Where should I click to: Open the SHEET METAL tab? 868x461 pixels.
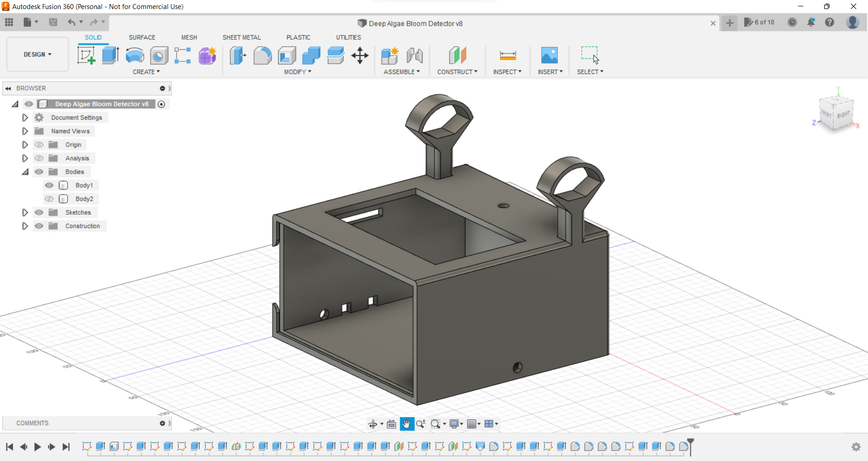(241, 38)
